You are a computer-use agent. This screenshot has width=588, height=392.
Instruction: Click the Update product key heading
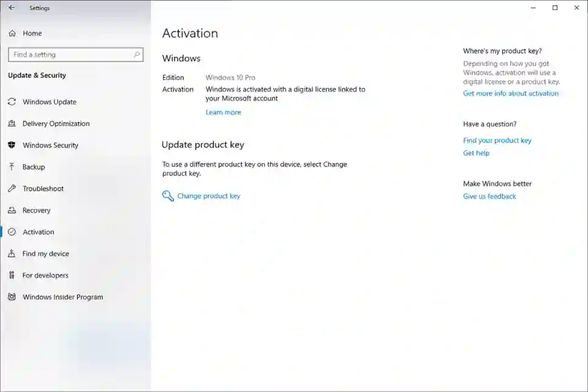point(203,145)
